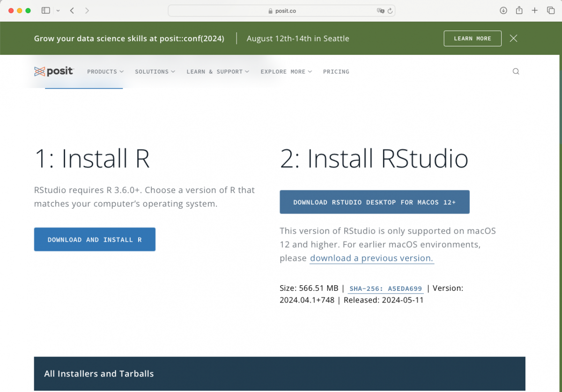Toggle the browser sidebar panel
The width and height of the screenshot is (562, 392).
tap(45, 10)
